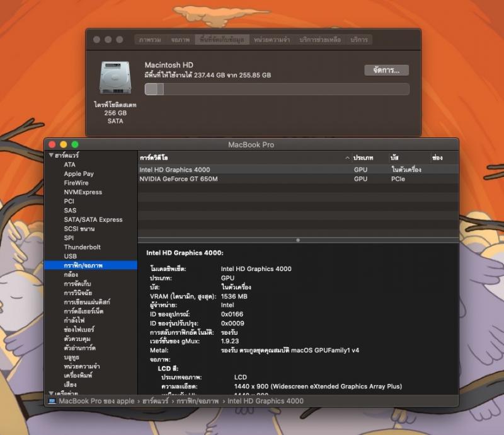
Task: Choose เสียง in the sidebar
Action: 71,385
